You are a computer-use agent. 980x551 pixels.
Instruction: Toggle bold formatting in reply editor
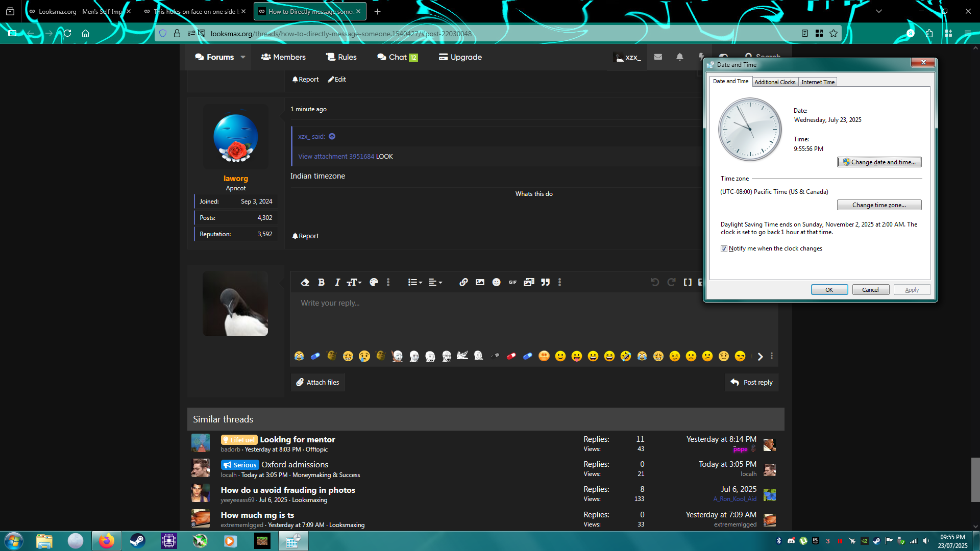pyautogui.click(x=322, y=282)
